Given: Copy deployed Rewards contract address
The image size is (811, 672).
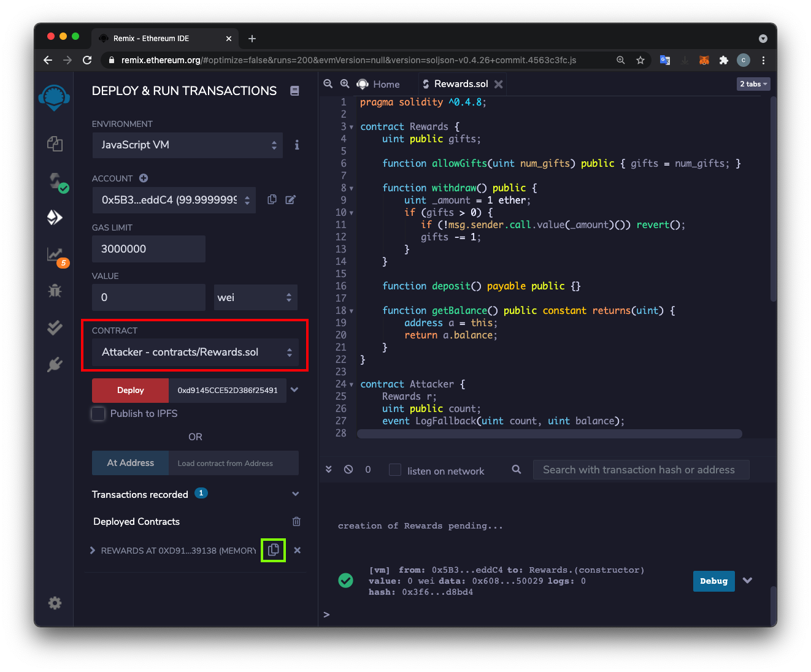Looking at the screenshot, I should (274, 550).
